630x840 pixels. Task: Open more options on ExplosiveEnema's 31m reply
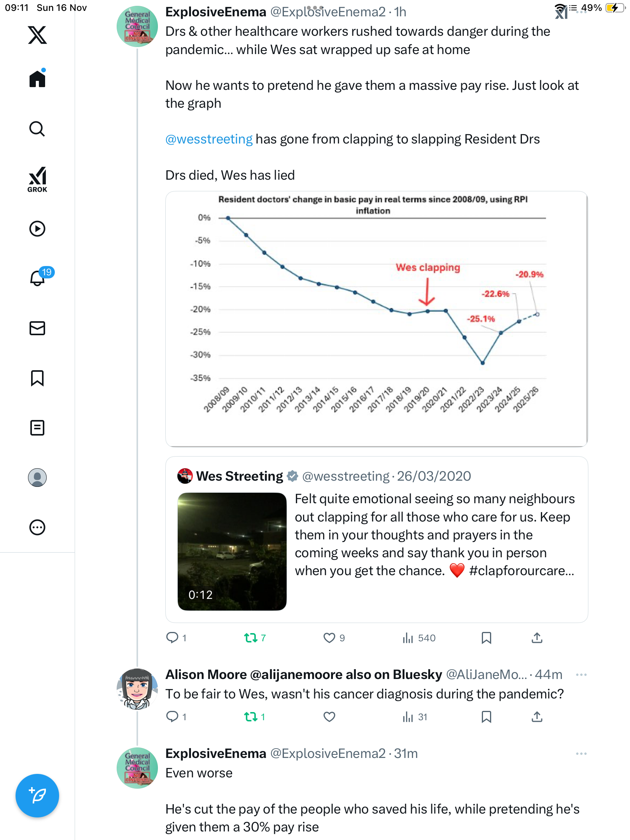581,754
